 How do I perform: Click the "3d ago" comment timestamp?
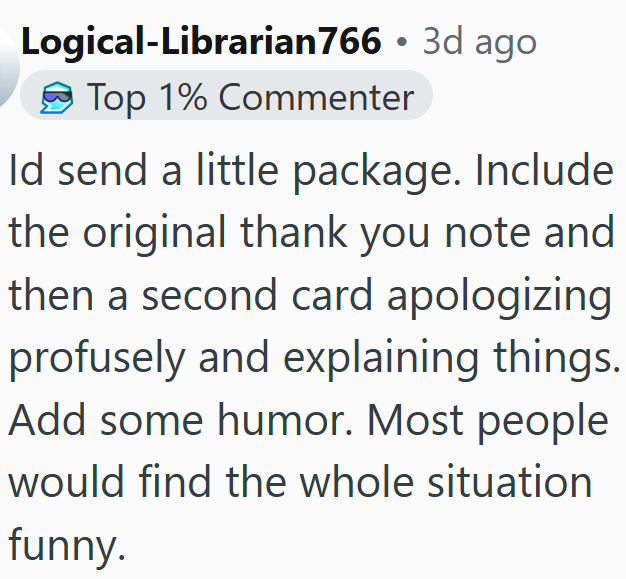point(479,42)
